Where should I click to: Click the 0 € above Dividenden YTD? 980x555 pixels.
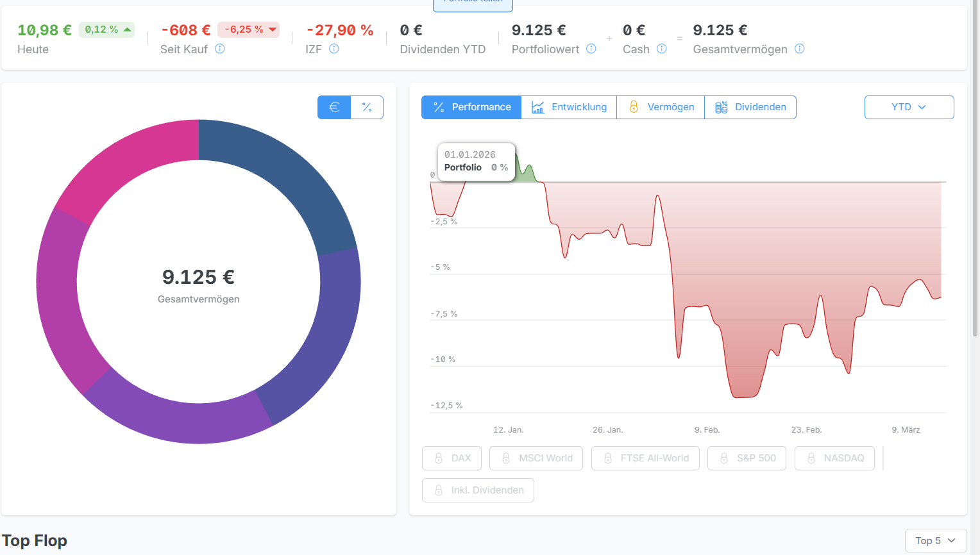click(411, 30)
